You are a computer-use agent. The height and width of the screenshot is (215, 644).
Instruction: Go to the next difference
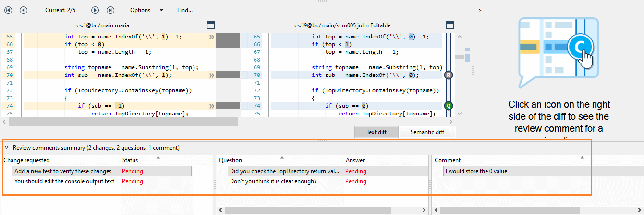[95, 10]
